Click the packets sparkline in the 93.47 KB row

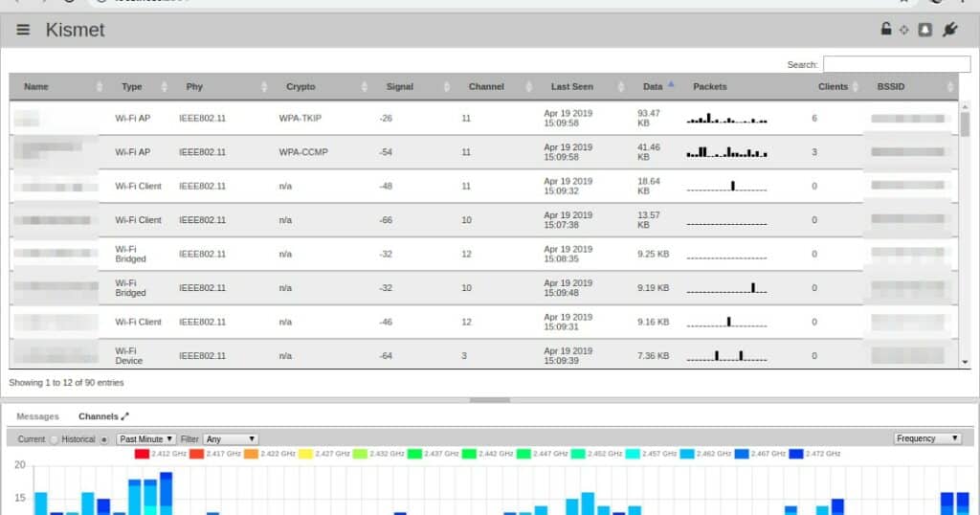[727, 118]
